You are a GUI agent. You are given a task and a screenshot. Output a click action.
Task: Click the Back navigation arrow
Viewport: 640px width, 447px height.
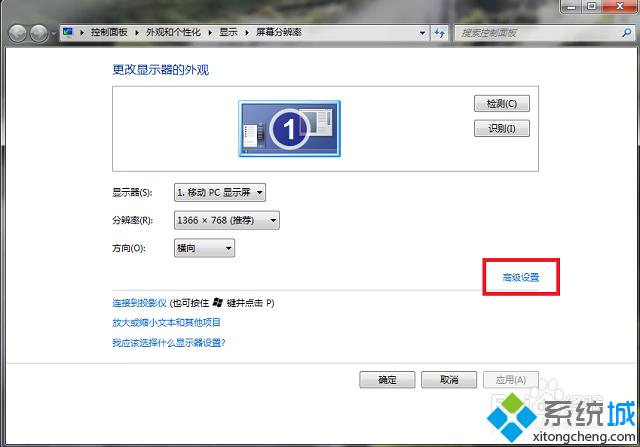(x=17, y=33)
